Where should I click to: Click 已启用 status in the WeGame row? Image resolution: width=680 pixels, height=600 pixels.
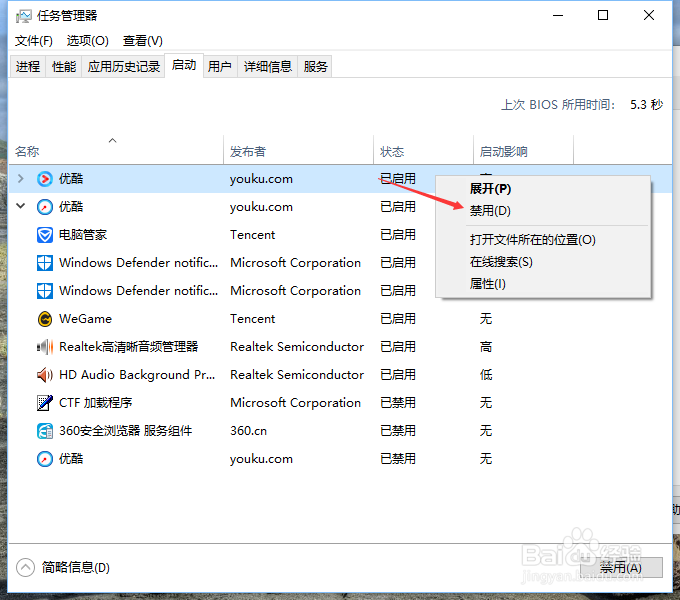[398, 319]
